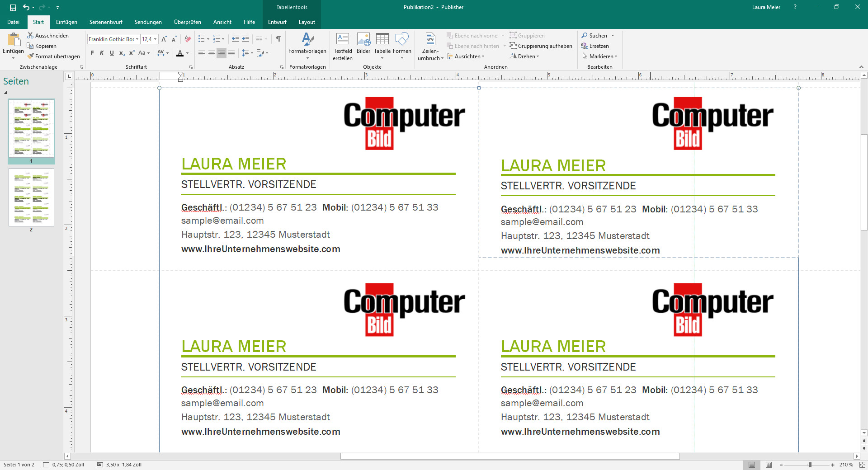Open the font color dropdown arrow
This screenshot has width=868, height=470.
click(x=187, y=53)
